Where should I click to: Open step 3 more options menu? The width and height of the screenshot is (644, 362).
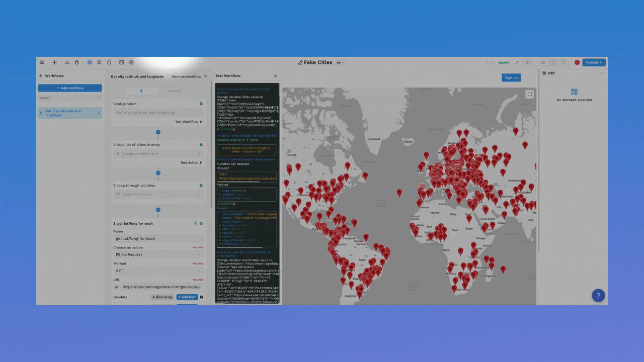[x=196, y=223]
